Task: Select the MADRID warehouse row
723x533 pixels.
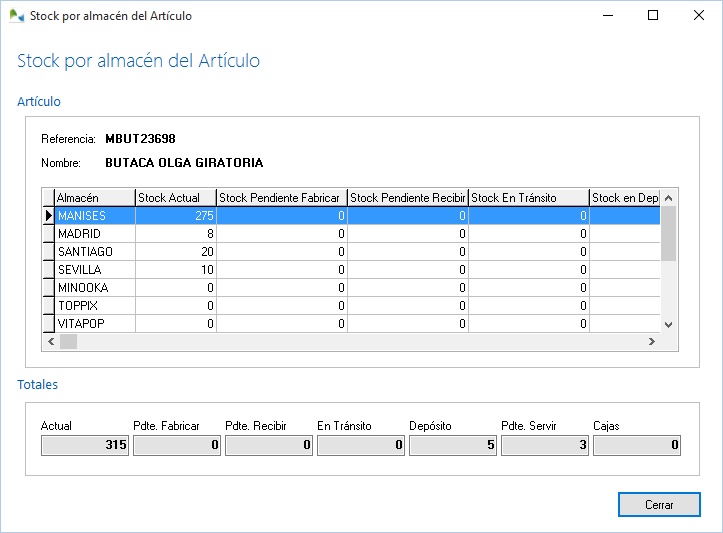Action: [94, 234]
